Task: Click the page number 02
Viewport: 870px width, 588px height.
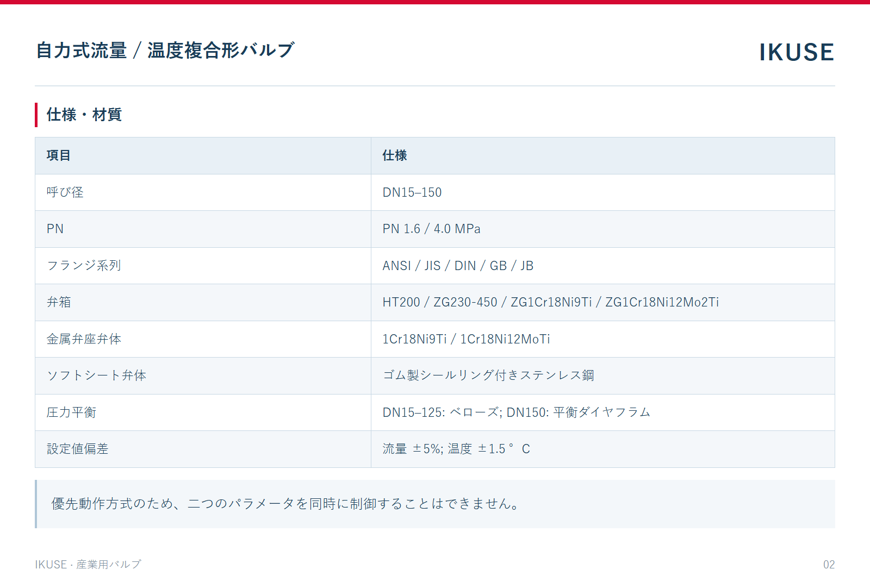Action: pos(829,565)
